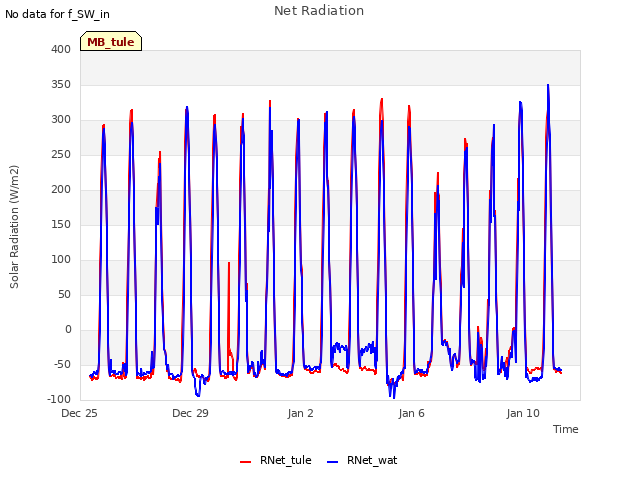This screenshot has height=480, width=640.
Task: Click the 'No data for f_SW_in' message
Action: point(57,14)
